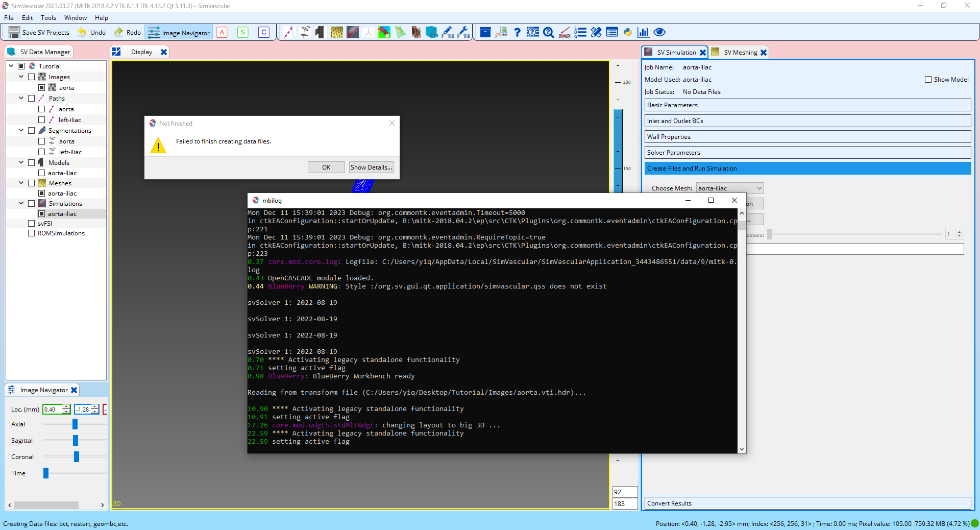Viewport: 980px width, 530px height.
Task: Click Save SV Projects button
Action: [x=39, y=32]
